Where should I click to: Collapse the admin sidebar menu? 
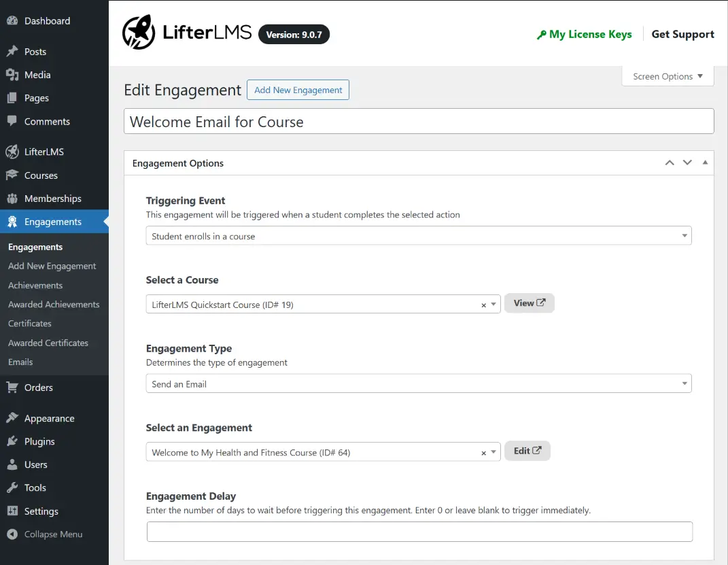pos(12,534)
